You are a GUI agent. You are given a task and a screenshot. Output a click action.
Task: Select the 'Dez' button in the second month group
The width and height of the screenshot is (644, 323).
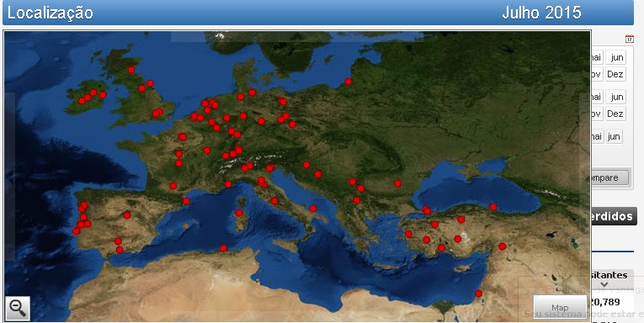[615, 114]
